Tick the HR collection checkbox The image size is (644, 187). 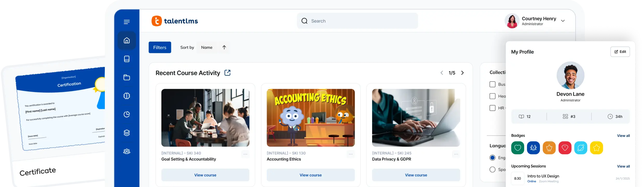492,108
